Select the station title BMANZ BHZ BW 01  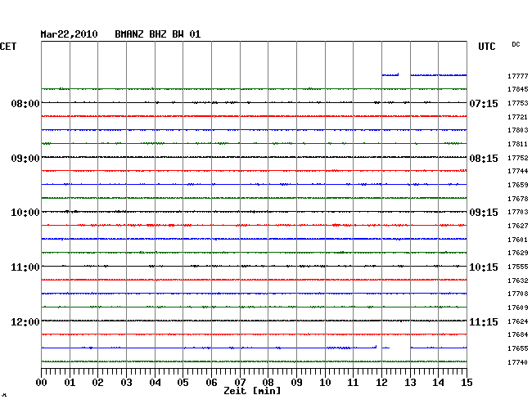coord(158,34)
